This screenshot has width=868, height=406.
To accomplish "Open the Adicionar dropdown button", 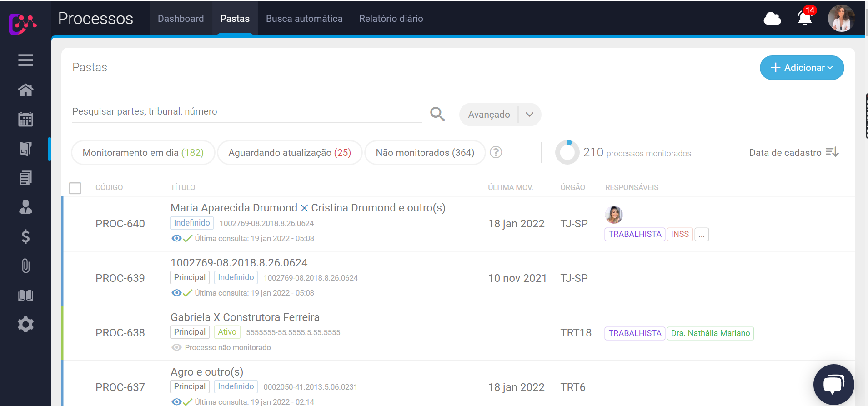I will pos(801,68).
